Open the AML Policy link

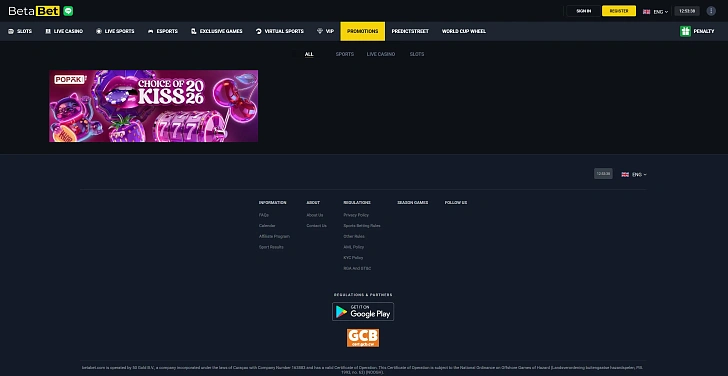tap(354, 247)
